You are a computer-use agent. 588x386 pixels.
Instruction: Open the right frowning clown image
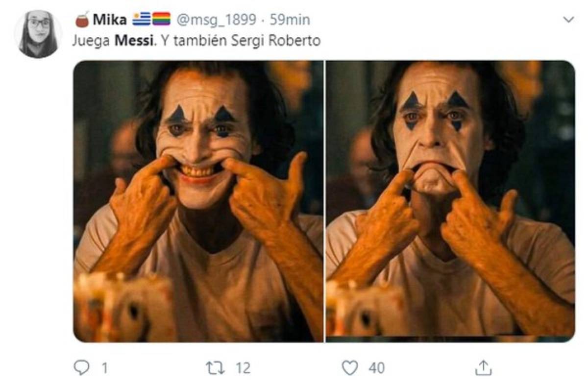450,201
